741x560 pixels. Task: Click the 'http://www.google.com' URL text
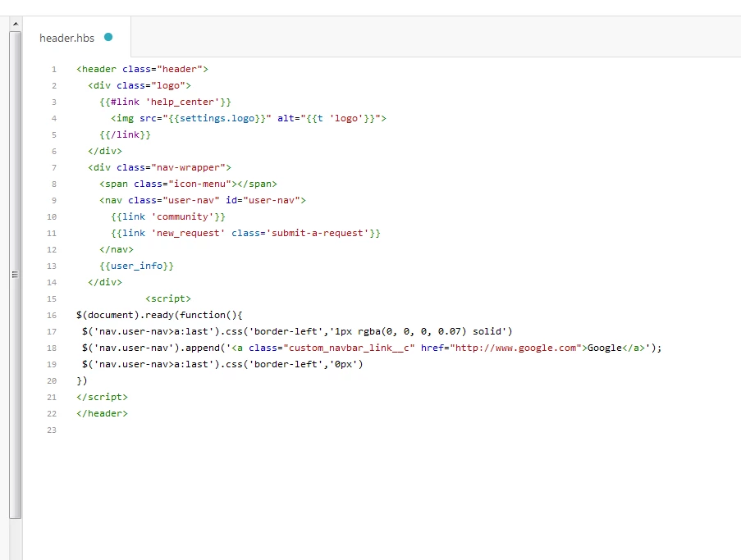click(515, 348)
